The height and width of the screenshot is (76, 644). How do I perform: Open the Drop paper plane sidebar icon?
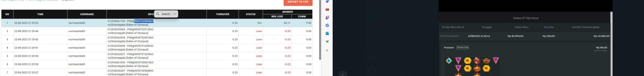tap(327, 41)
